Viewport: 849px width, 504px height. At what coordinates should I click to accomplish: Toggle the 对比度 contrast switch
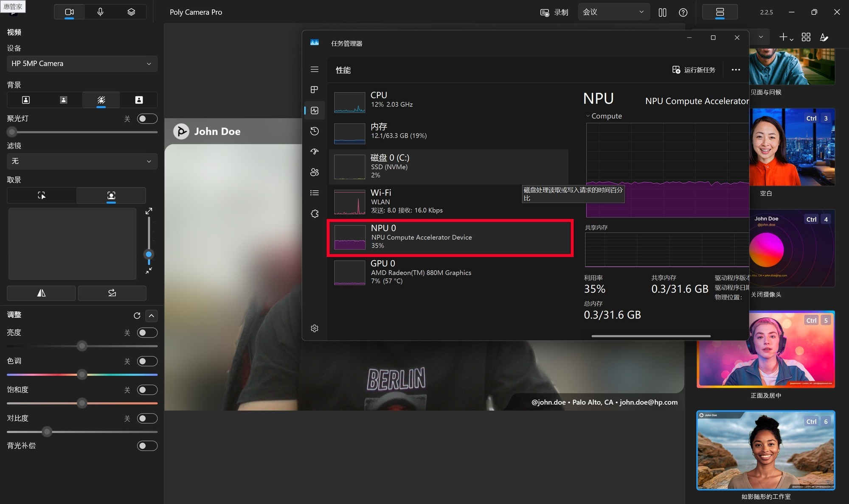coord(147,418)
